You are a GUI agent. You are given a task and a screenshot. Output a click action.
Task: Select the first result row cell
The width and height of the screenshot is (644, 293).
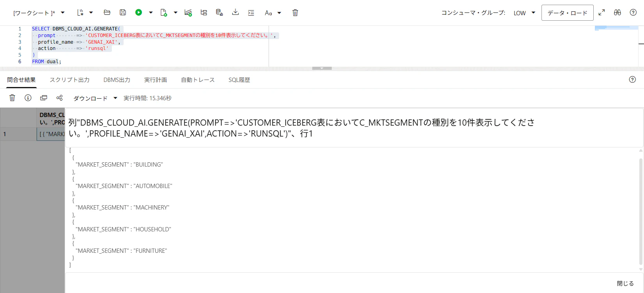click(x=51, y=134)
